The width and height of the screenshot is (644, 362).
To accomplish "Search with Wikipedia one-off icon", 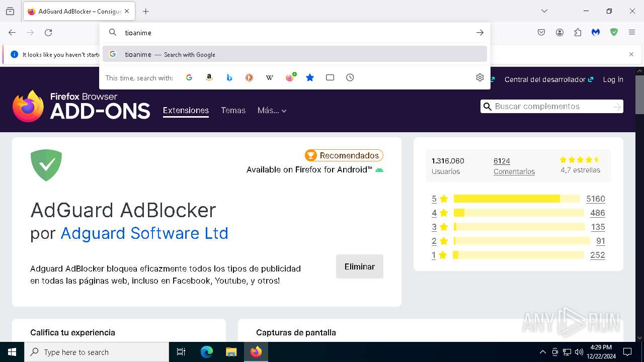I will pyautogui.click(x=270, y=77).
